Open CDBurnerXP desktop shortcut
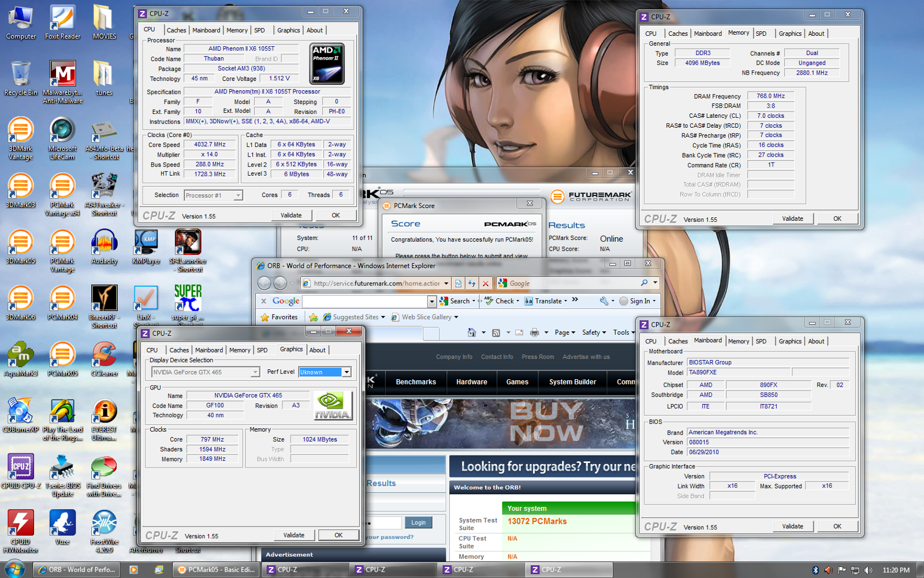This screenshot has height=578, width=924. 21,415
